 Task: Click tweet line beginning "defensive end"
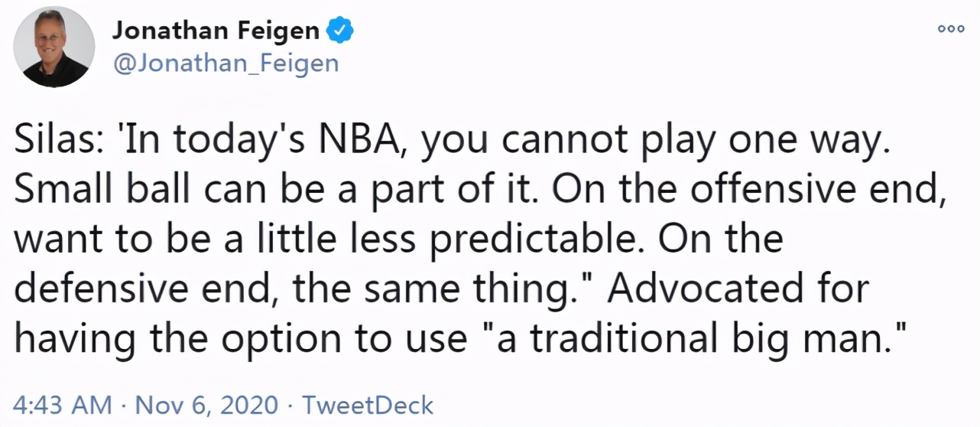[442, 288]
